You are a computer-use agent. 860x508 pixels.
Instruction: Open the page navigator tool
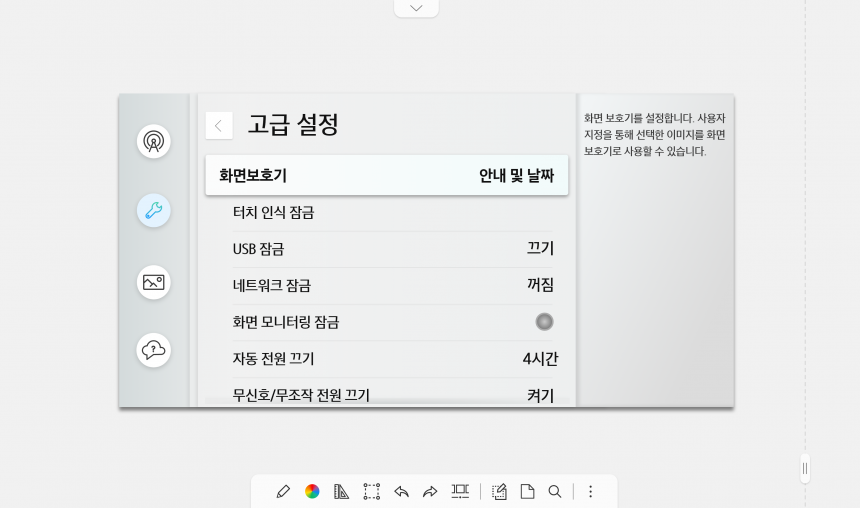[x=460, y=492]
